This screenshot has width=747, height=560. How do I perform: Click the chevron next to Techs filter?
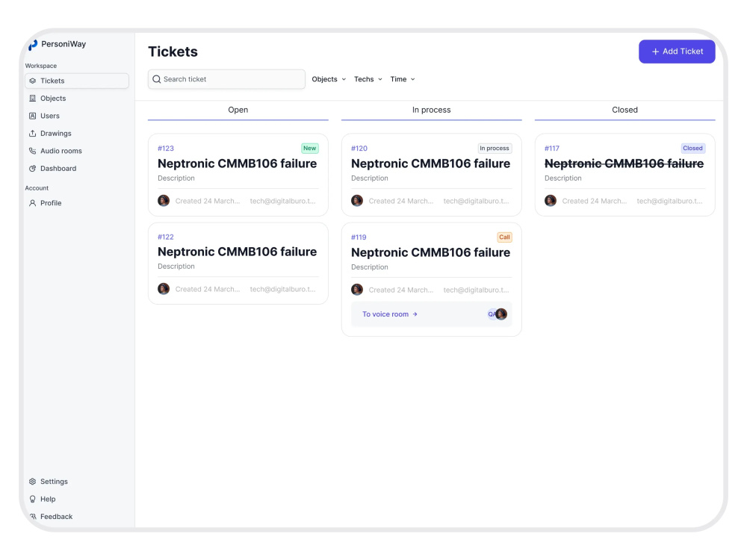pos(380,80)
